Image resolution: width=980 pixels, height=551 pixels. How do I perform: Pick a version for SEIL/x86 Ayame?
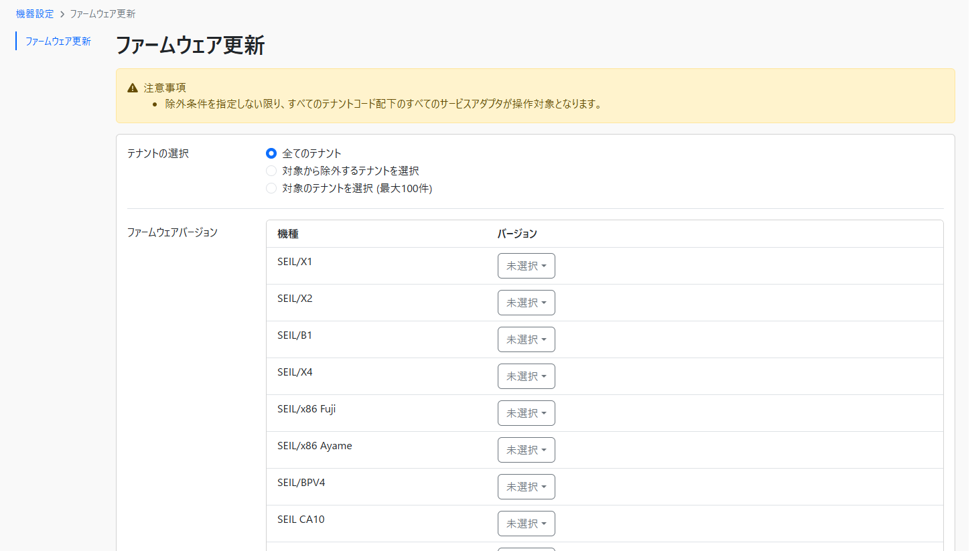click(526, 450)
